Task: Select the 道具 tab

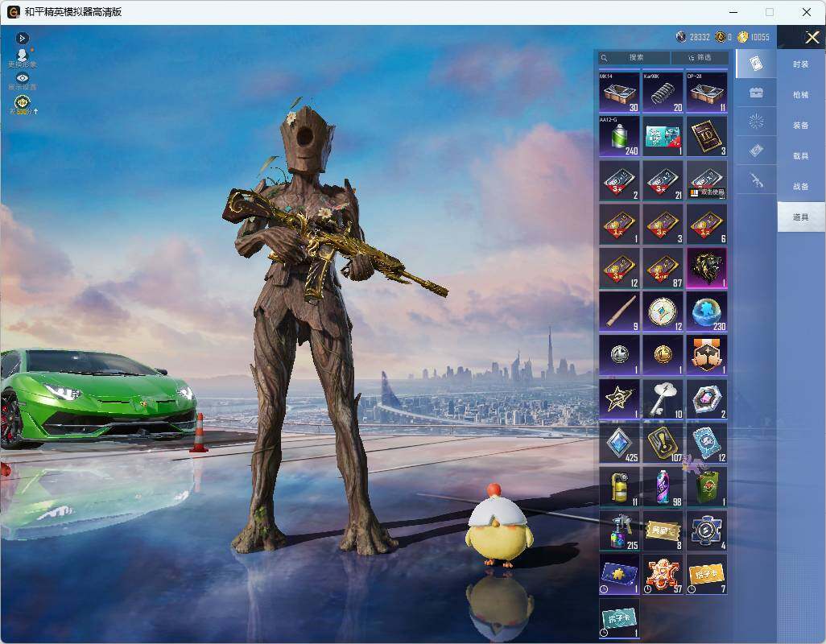Action: [x=801, y=217]
